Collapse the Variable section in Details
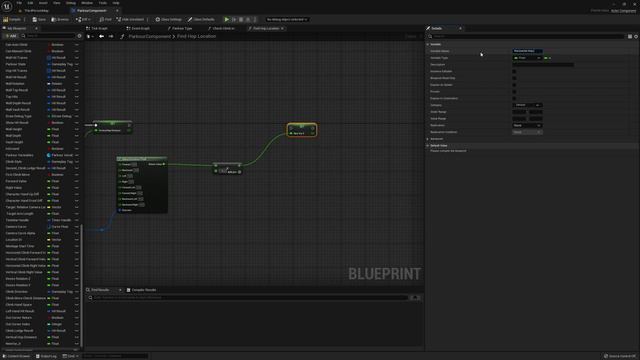This screenshot has height=360, width=640. coord(428,44)
